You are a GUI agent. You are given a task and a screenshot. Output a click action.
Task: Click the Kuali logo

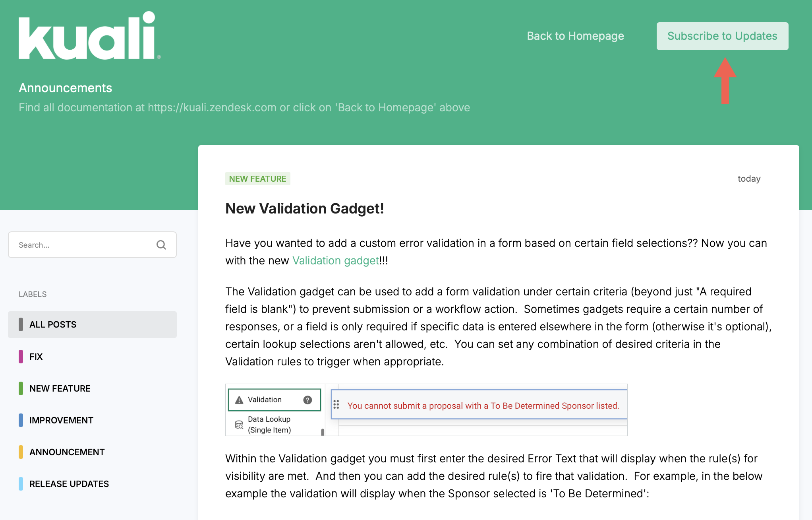[89, 36]
